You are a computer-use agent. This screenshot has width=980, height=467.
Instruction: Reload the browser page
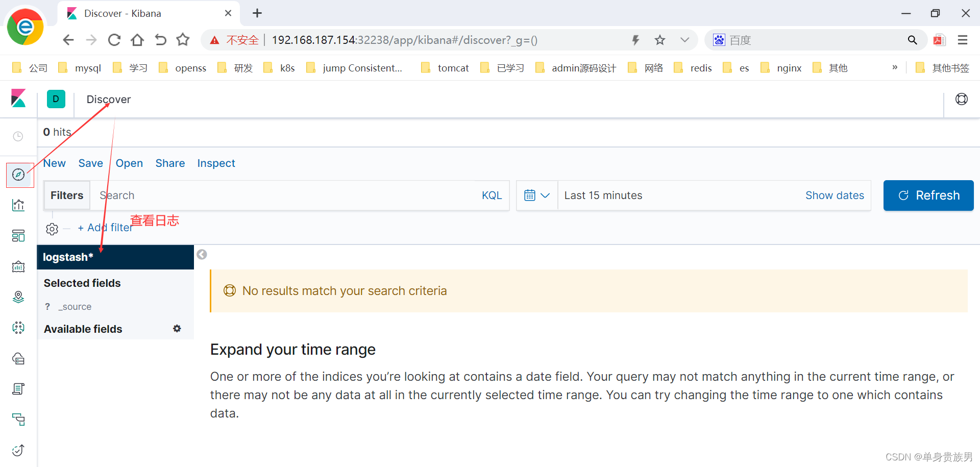[114, 40]
